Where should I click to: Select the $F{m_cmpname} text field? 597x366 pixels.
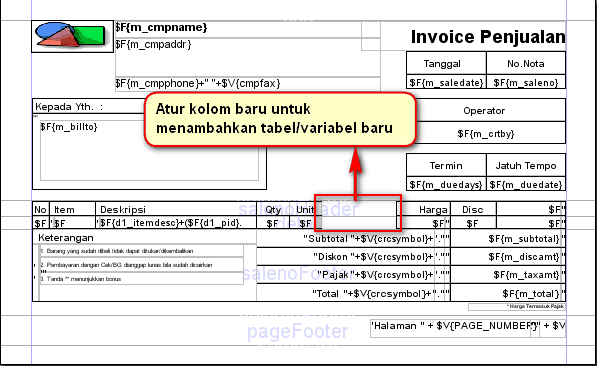click(238, 29)
